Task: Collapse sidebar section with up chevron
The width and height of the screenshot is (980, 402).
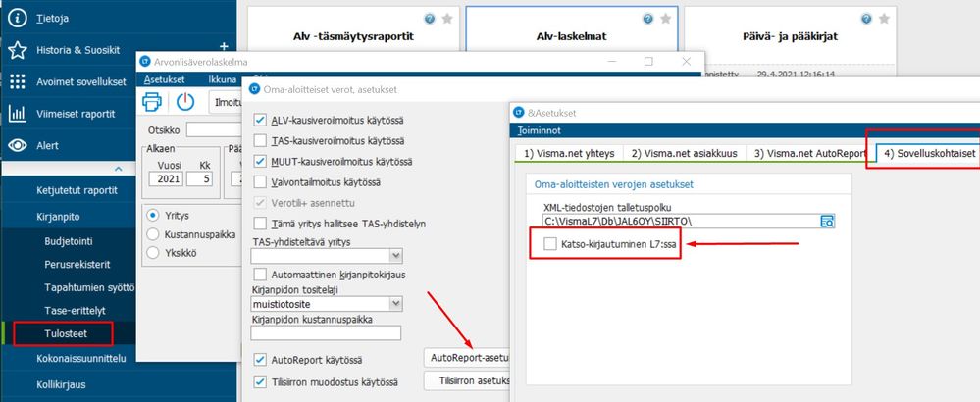Action: [118, 169]
